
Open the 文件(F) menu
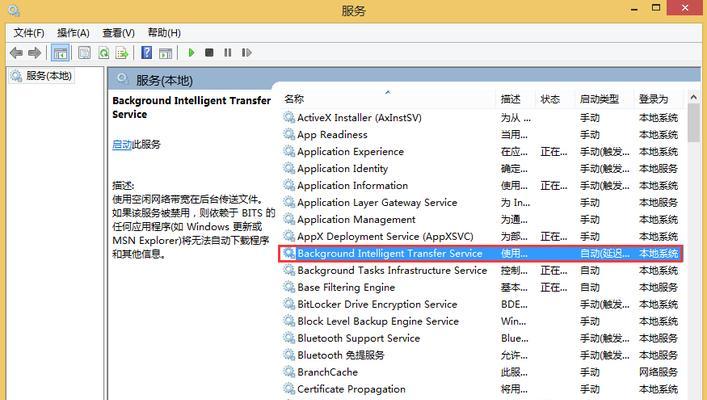click(29, 33)
